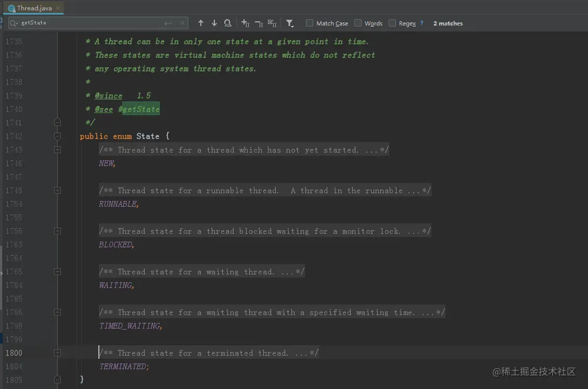Click the NEW enum constant
This screenshot has width=588, height=389.
tap(107, 163)
